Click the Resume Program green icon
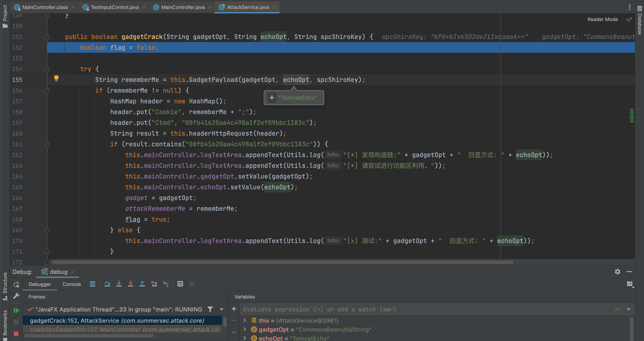Image resolution: width=644 pixels, height=341 pixels. (x=16, y=310)
